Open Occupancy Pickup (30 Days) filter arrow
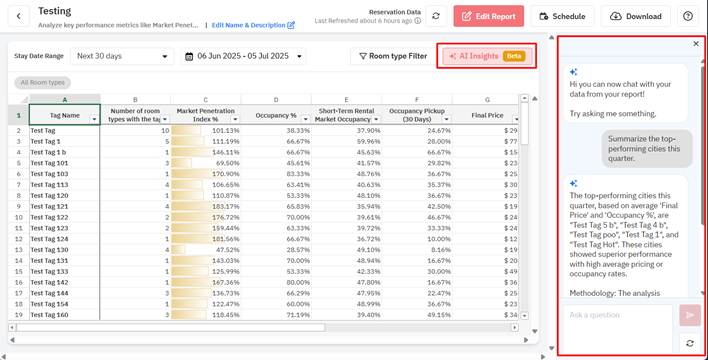 tap(447, 119)
